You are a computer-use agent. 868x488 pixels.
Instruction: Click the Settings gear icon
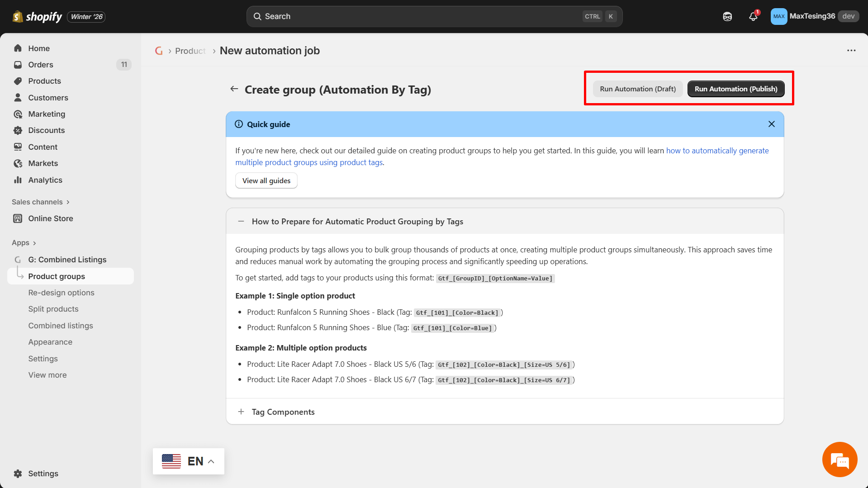[18, 474]
